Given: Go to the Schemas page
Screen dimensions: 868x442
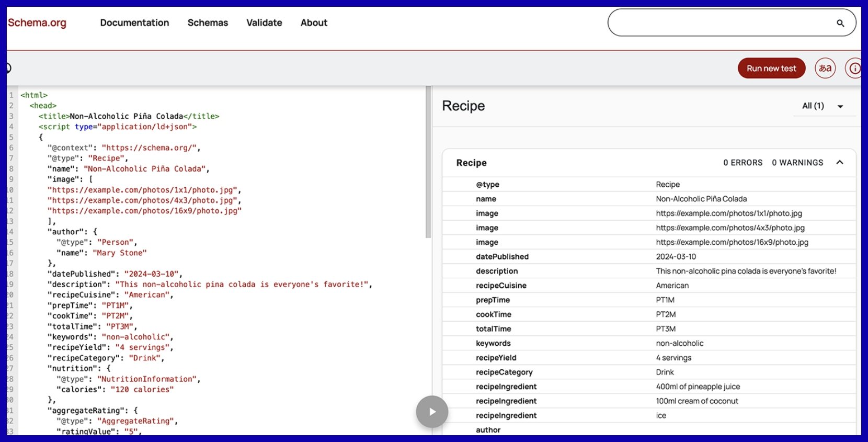Looking at the screenshot, I should tap(208, 23).
